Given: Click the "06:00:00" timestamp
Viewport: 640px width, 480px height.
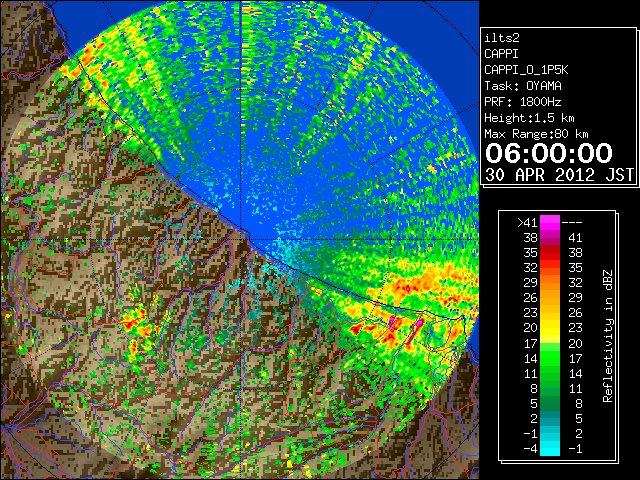Looking at the screenshot, I should (549, 153).
